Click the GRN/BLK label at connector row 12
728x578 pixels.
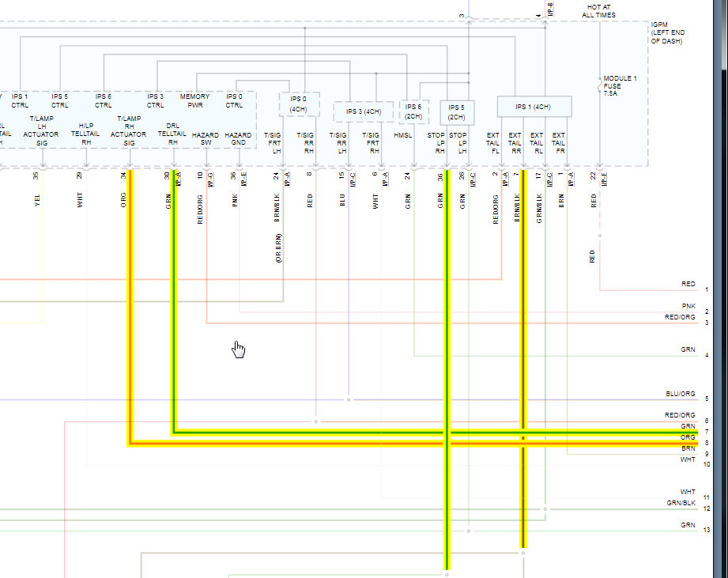tap(681, 503)
